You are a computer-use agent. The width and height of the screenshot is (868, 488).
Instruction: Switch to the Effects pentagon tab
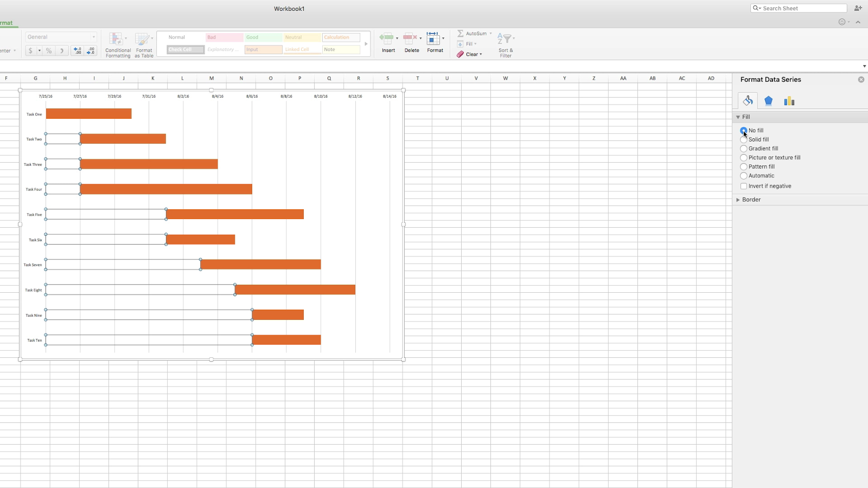pyautogui.click(x=768, y=100)
